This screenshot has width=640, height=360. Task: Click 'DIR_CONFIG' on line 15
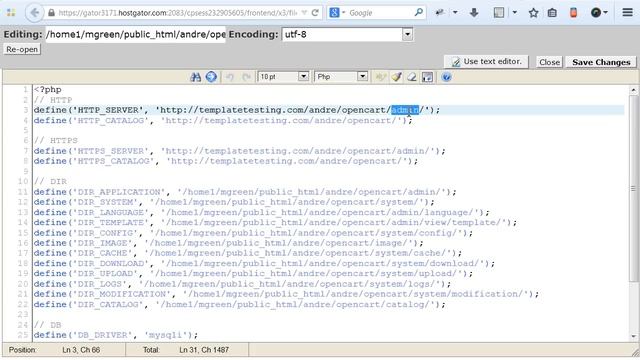click(105, 233)
